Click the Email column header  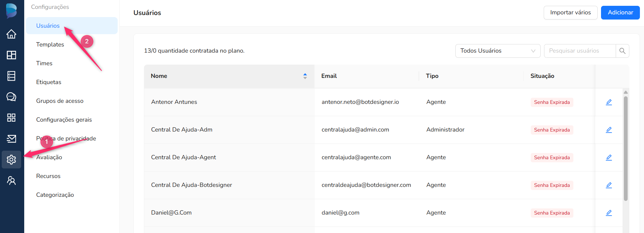pos(367,76)
